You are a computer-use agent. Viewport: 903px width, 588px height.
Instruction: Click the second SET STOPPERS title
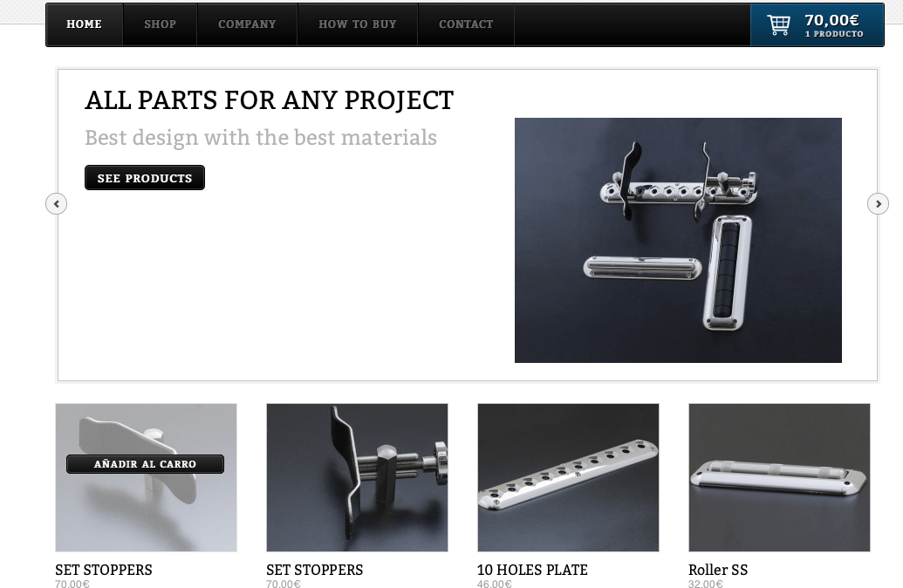(x=314, y=571)
